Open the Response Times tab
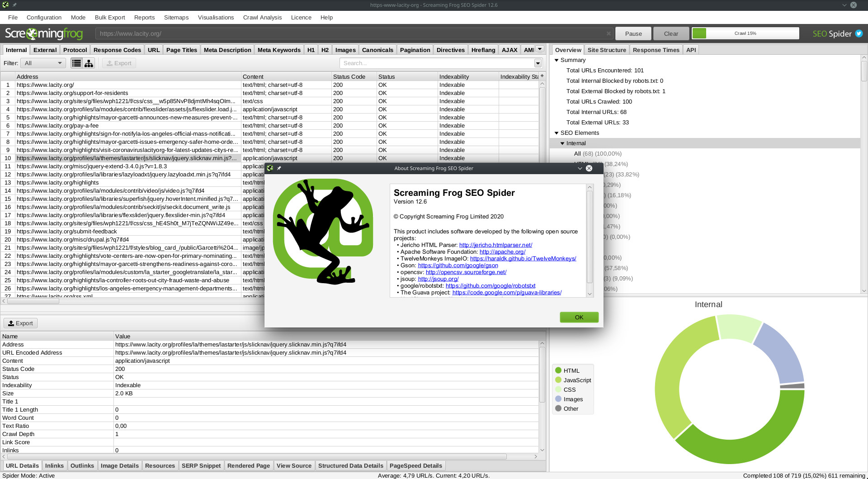868x479 pixels. [x=656, y=50]
